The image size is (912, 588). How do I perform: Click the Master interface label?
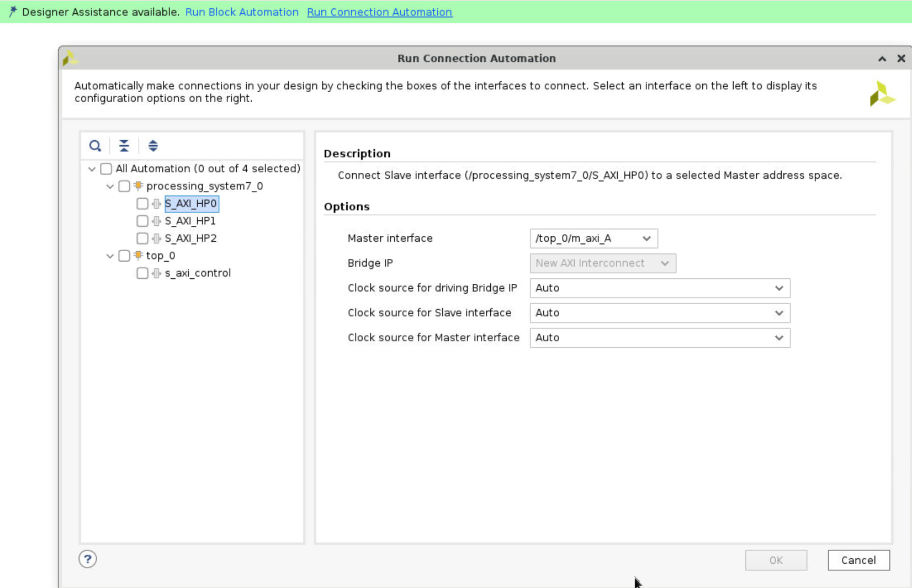390,239
